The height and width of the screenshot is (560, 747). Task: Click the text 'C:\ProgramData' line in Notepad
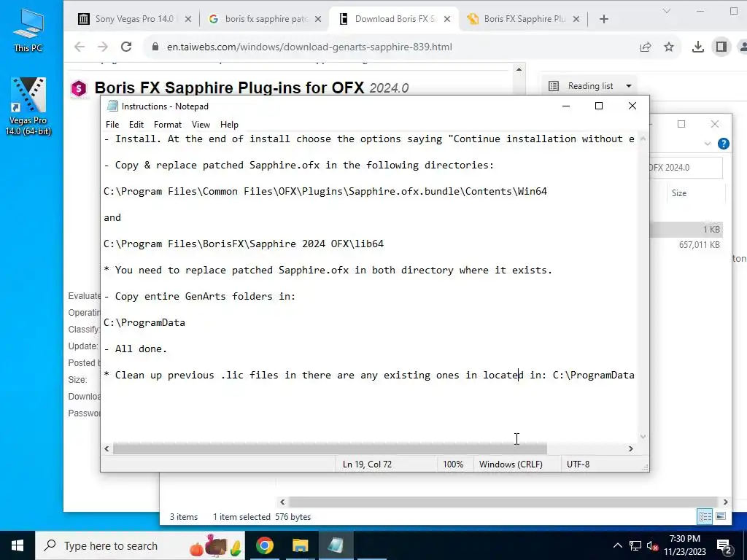144,322
